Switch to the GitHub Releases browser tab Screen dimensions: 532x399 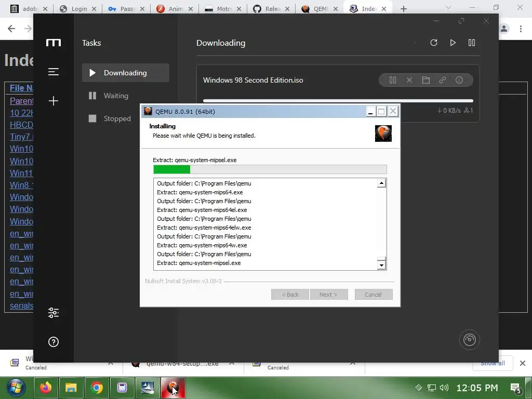point(271,9)
